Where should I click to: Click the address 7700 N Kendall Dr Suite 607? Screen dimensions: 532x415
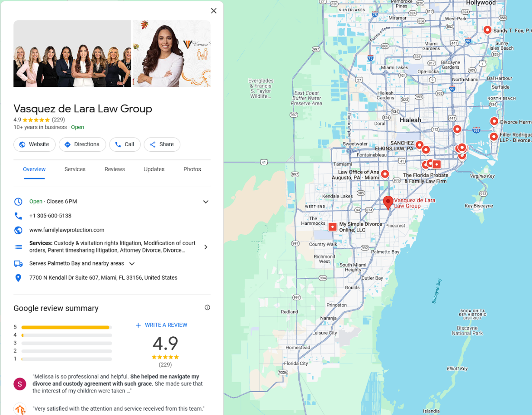click(x=103, y=278)
